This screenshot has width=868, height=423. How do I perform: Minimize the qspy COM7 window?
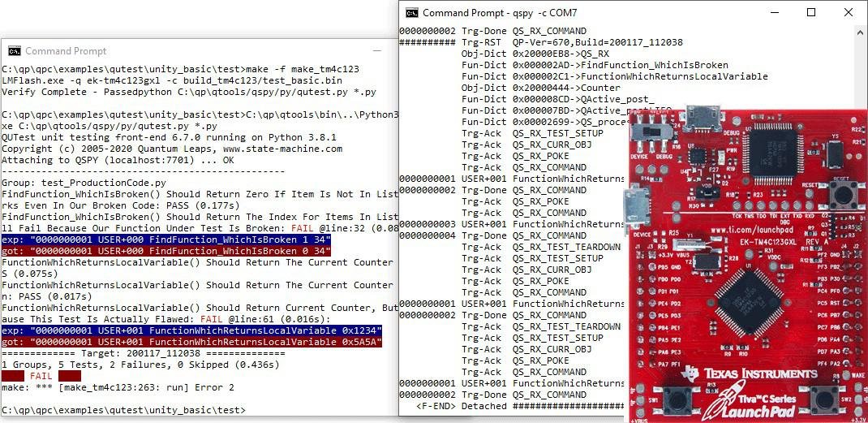[x=774, y=12]
